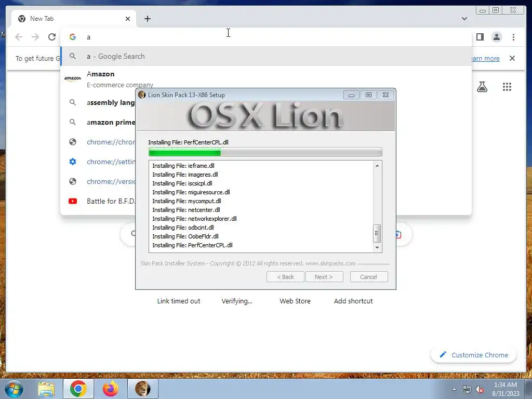This screenshot has width=532, height=399.
Task: Click the network tray icon
Action: click(x=467, y=390)
